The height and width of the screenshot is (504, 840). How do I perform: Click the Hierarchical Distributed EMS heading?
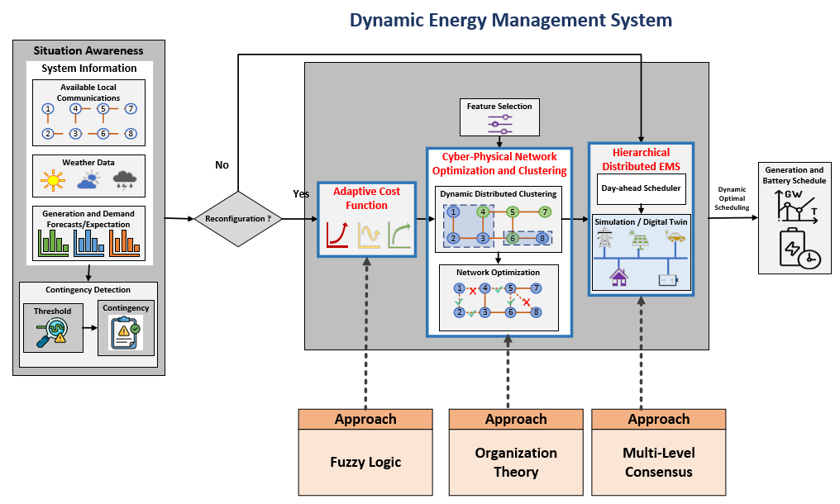pos(642,159)
